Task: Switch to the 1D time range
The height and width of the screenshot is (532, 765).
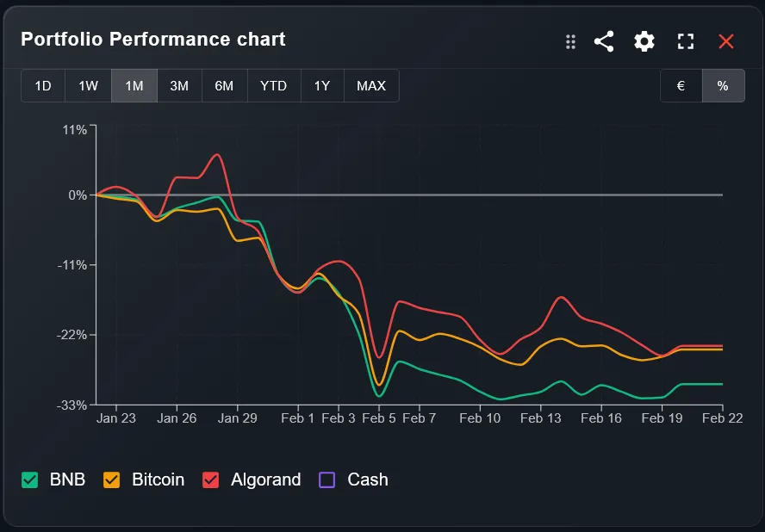Action: (42, 85)
